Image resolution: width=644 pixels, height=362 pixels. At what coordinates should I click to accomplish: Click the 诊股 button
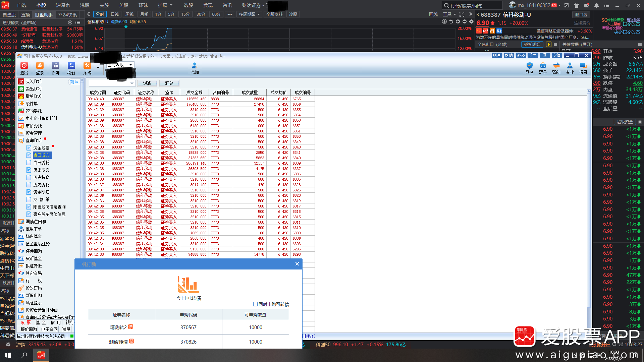click(293, 14)
